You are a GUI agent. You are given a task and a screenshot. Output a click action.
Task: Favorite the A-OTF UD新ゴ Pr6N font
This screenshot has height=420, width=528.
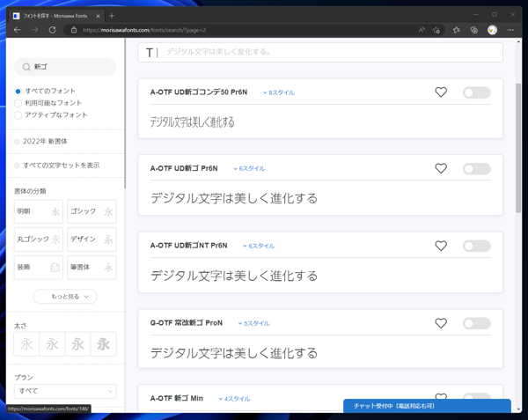[x=441, y=168]
